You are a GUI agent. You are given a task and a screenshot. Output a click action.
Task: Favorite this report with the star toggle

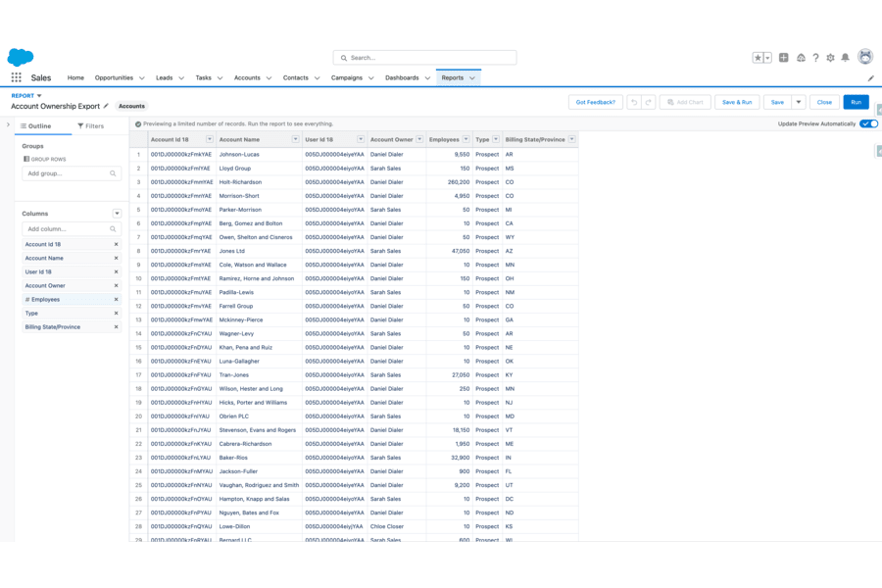pos(757,57)
